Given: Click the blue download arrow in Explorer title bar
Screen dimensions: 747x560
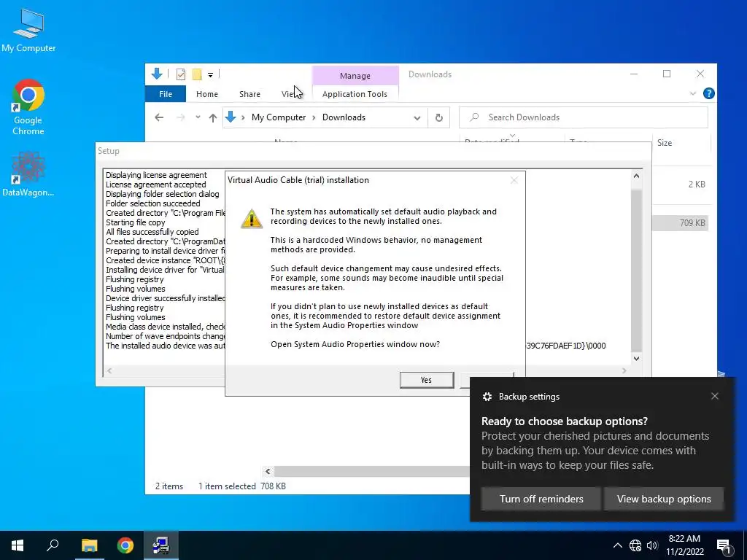Looking at the screenshot, I should pos(157,74).
